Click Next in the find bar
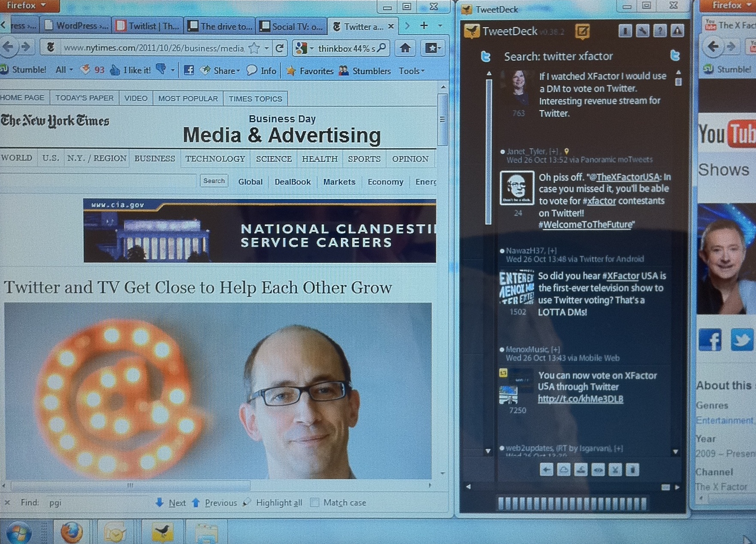Viewport: 756px width, 544px height. coord(171,502)
